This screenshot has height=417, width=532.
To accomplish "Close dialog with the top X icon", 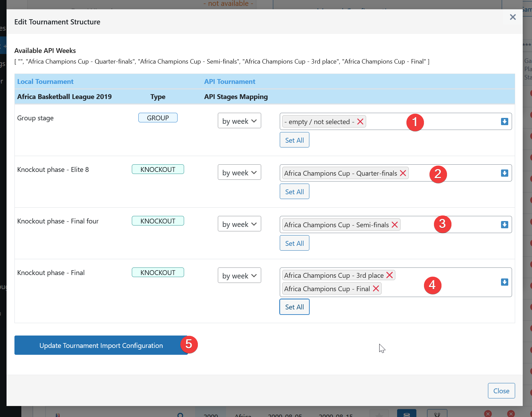I will coord(513,17).
